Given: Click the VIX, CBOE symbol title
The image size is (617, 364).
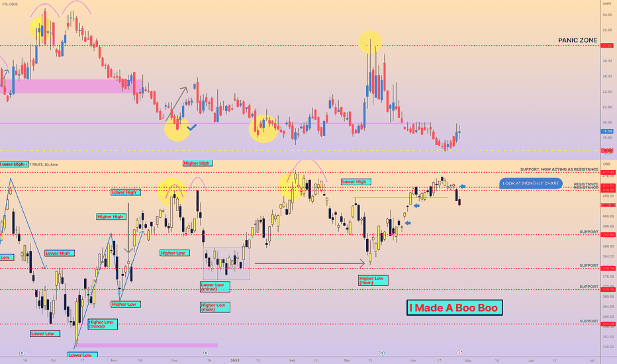Looking at the screenshot, I should coord(10,4).
